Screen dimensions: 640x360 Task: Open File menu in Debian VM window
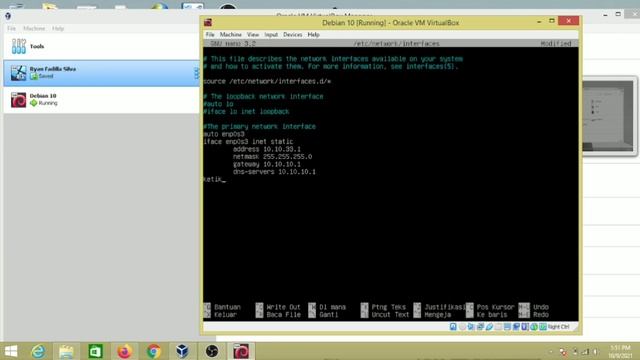coord(210,35)
